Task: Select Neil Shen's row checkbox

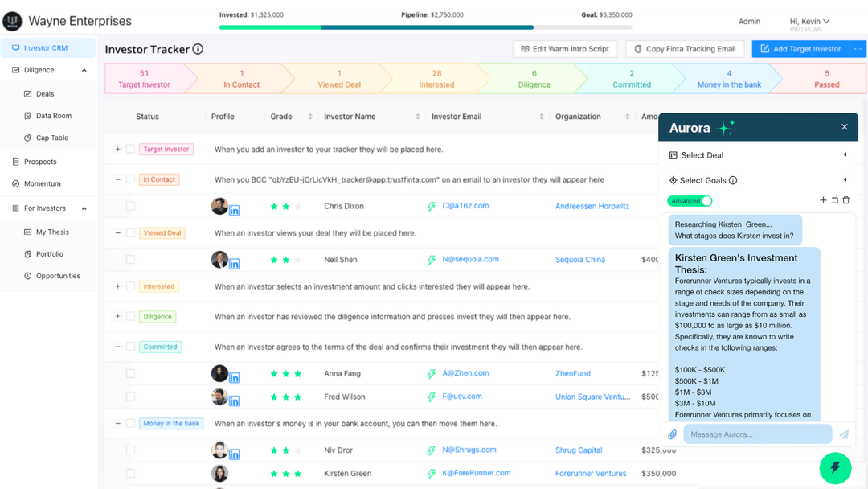Action: coord(131,259)
